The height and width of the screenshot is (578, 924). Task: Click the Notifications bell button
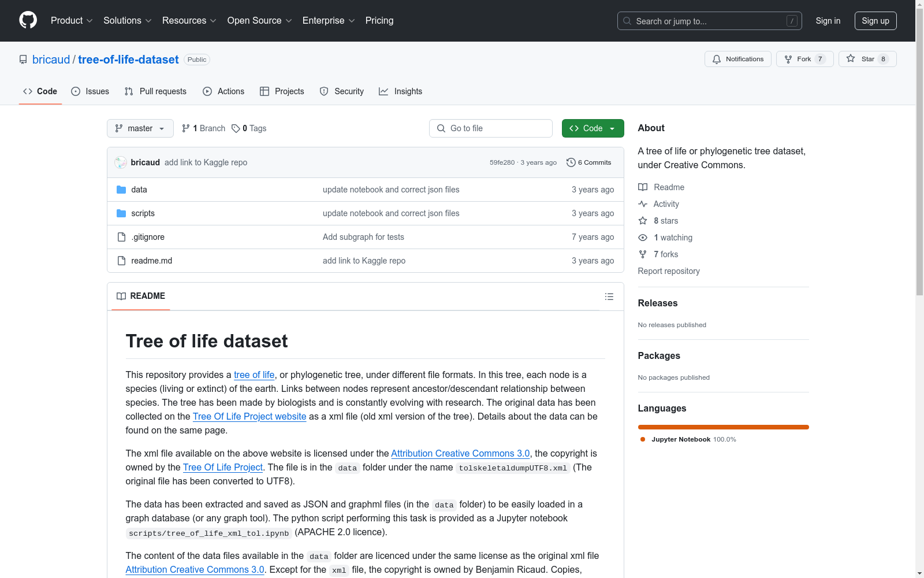pyautogui.click(x=737, y=59)
